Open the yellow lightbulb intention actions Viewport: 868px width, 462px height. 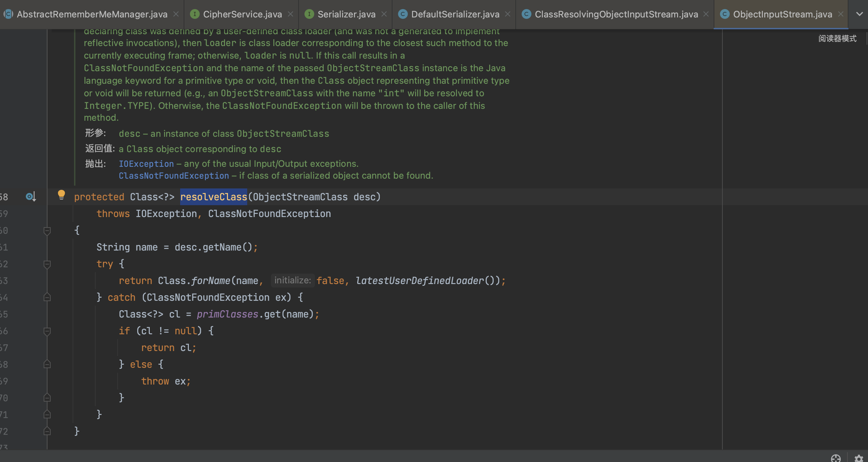61,195
